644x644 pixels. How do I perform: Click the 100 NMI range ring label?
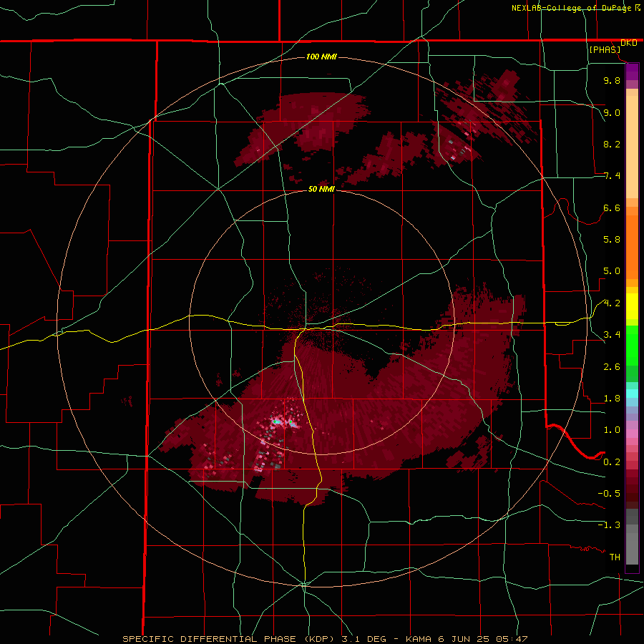coord(321,57)
